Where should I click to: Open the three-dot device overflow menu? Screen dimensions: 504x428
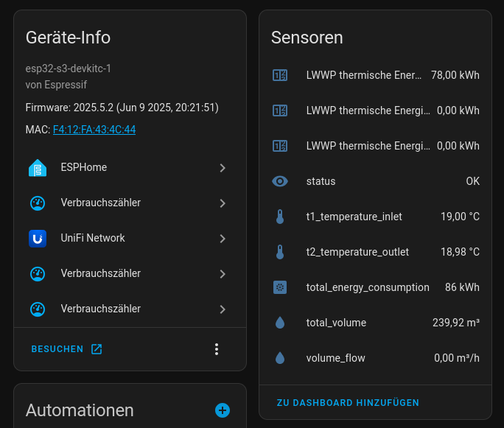(x=217, y=349)
